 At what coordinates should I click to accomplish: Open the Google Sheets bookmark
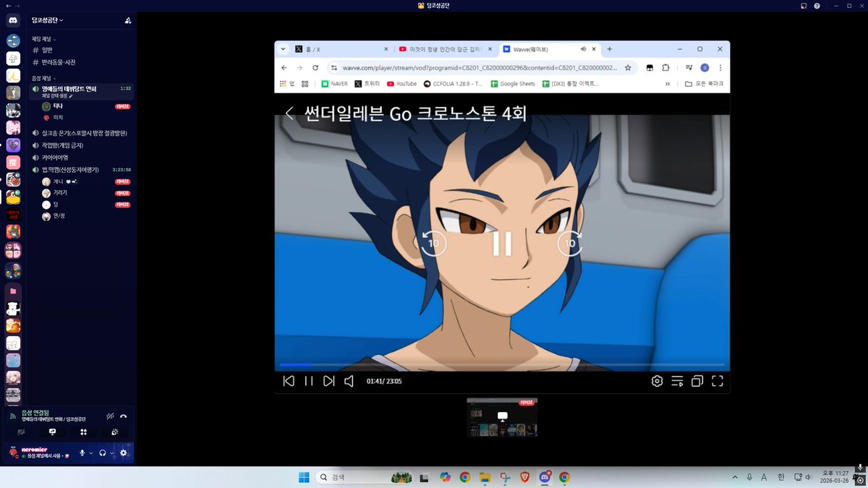tap(512, 84)
